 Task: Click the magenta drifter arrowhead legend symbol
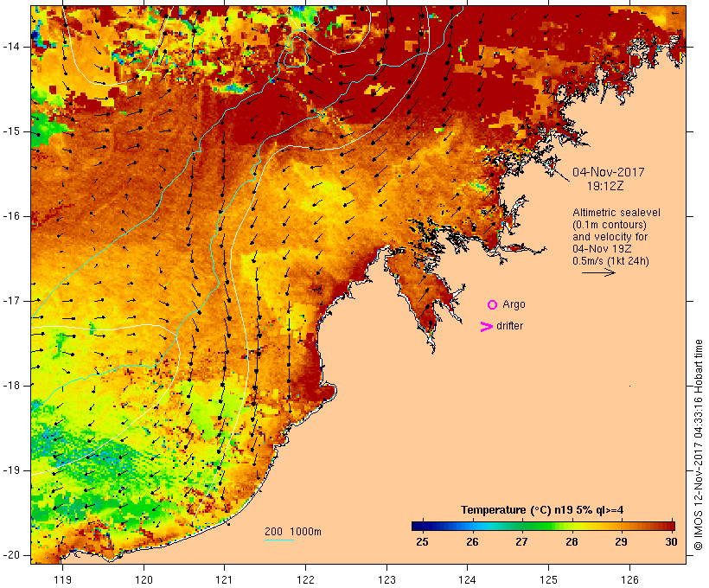[x=487, y=327]
